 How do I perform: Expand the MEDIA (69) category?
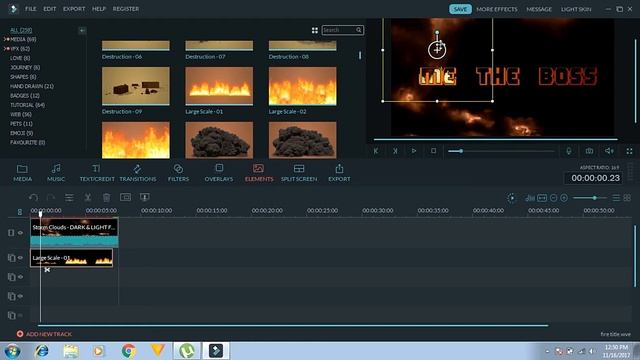[x=7, y=39]
